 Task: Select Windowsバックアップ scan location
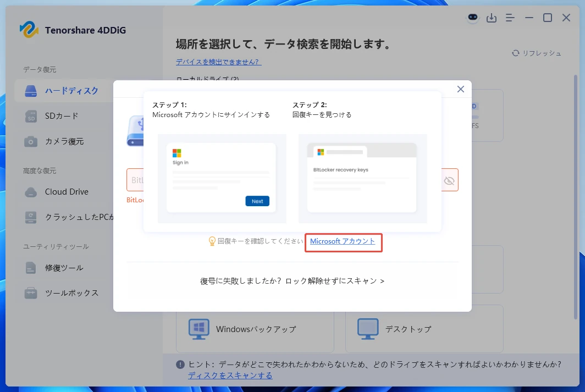click(255, 329)
